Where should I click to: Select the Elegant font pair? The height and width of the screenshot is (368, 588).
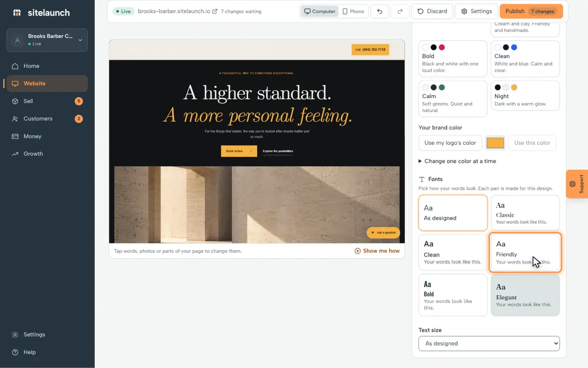point(525,295)
